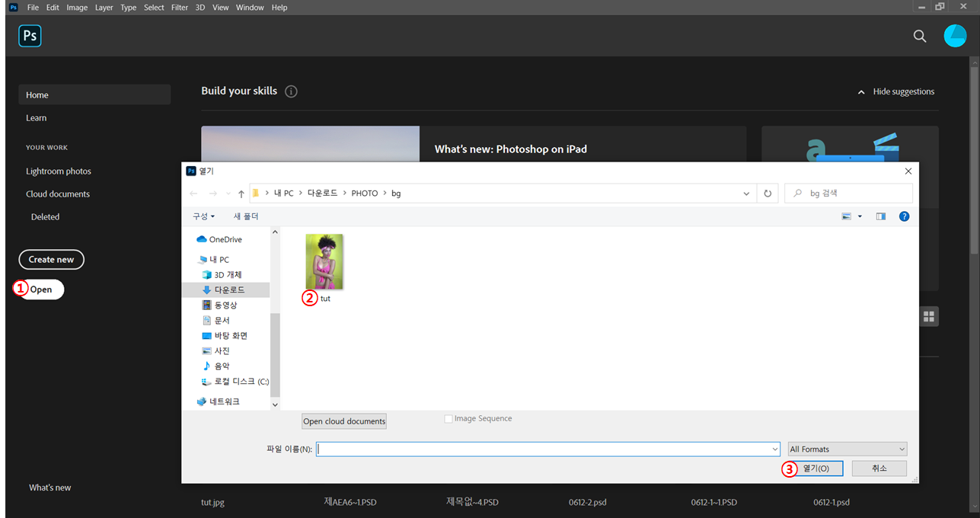Expand the 구성 organize dropdown

203,216
